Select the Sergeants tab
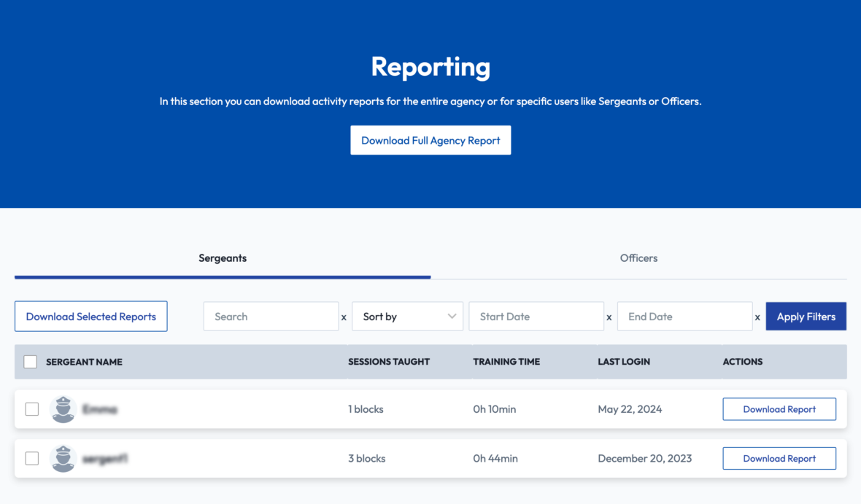The image size is (861, 504). click(x=222, y=257)
